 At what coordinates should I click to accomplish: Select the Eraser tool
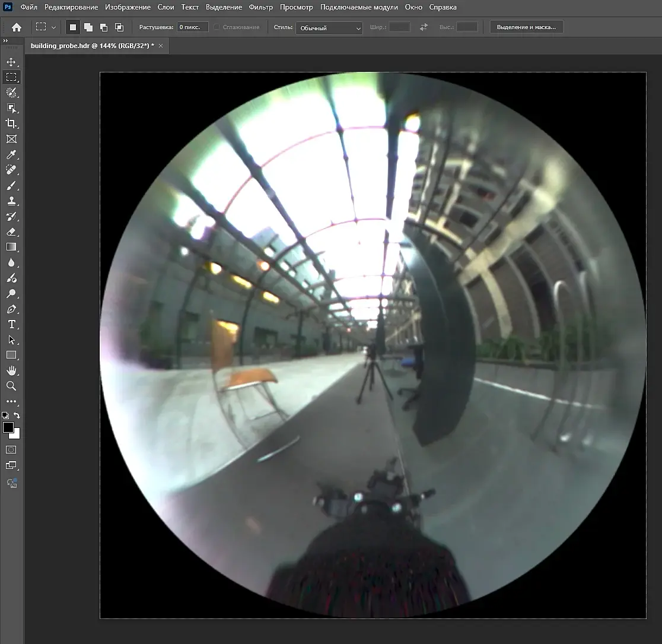(x=11, y=231)
